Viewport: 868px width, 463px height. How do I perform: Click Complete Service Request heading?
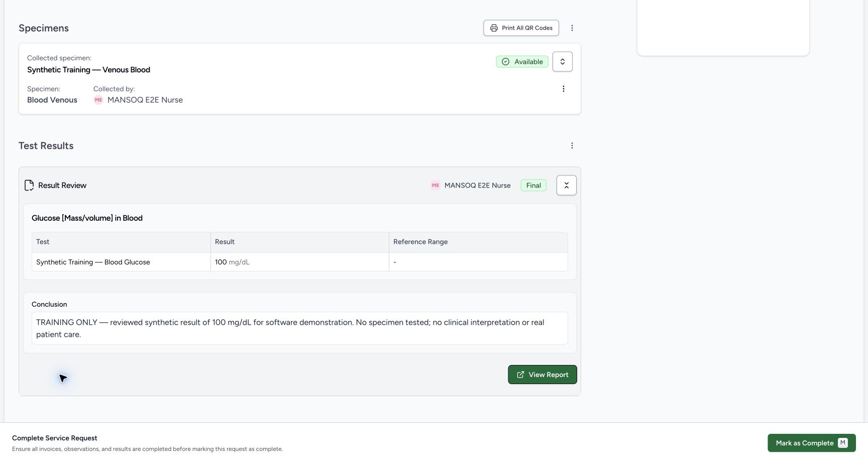click(x=55, y=438)
